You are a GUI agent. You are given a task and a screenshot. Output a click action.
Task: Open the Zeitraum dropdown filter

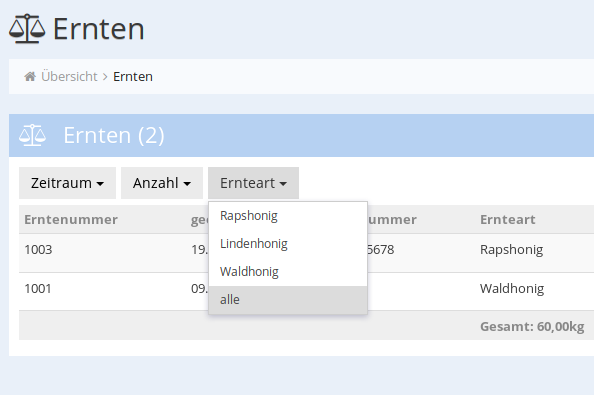click(x=67, y=183)
